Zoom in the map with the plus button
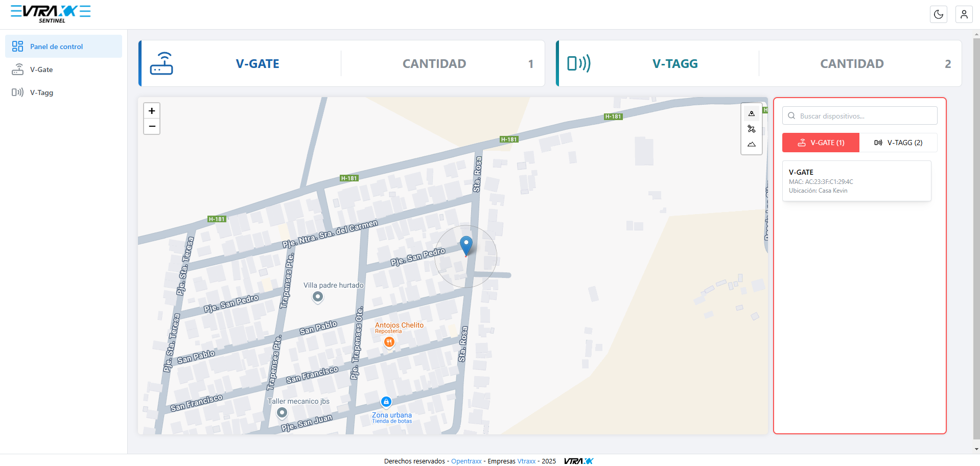Viewport: 980px width, 466px height. pos(152,111)
